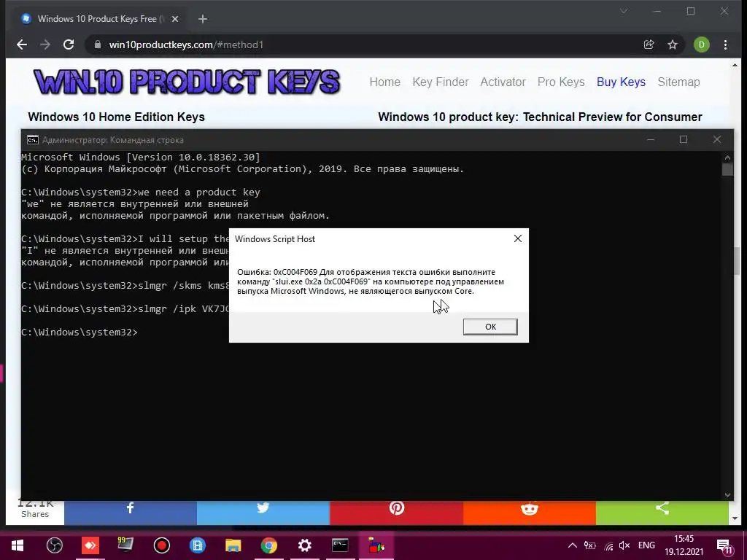Viewport: 747px width, 560px height.
Task: Reload the win10productkeys page
Action: [69, 44]
